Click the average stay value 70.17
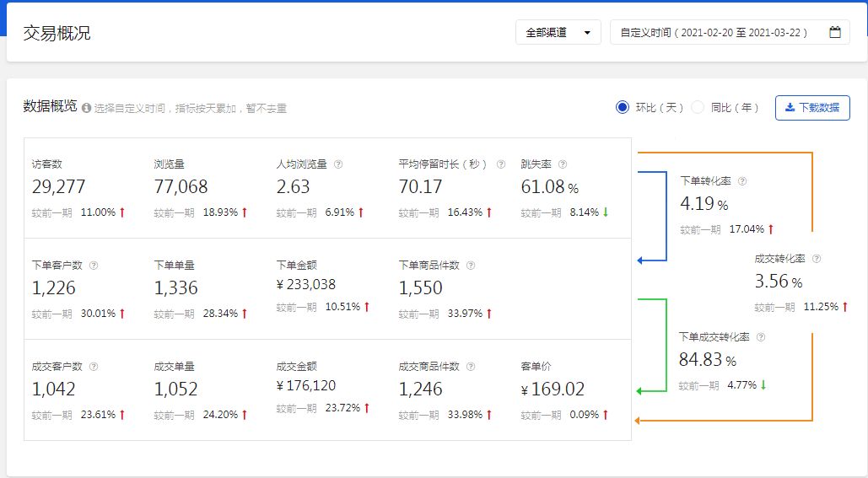This screenshot has height=478, width=868. [420, 187]
